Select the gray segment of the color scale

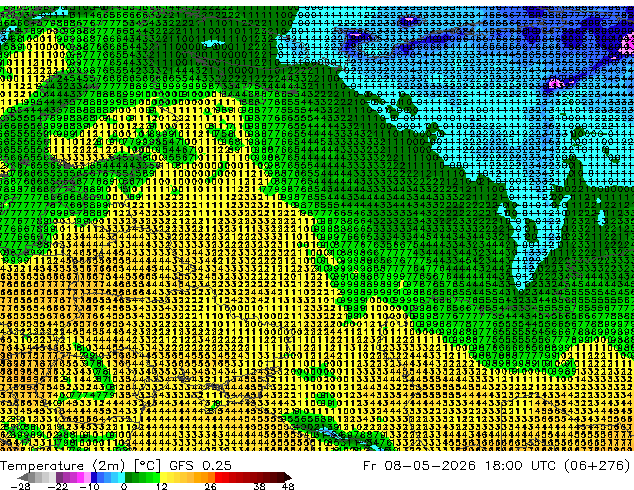tap(42, 477)
